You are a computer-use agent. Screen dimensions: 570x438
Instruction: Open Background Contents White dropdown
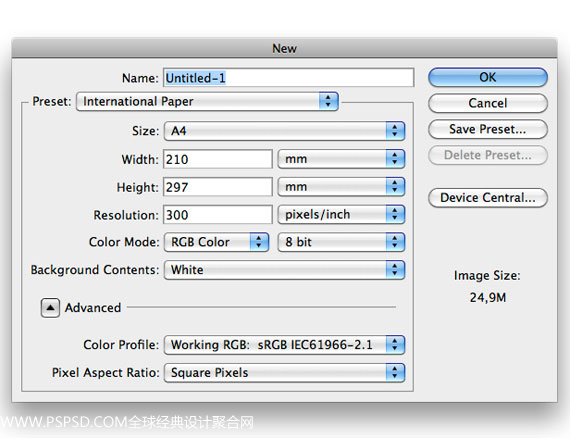click(284, 270)
